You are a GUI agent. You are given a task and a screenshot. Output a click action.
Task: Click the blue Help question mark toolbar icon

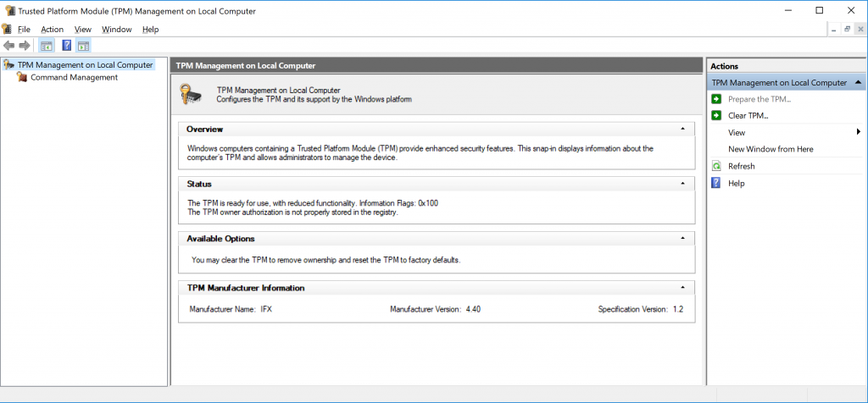pyautogui.click(x=66, y=46)
